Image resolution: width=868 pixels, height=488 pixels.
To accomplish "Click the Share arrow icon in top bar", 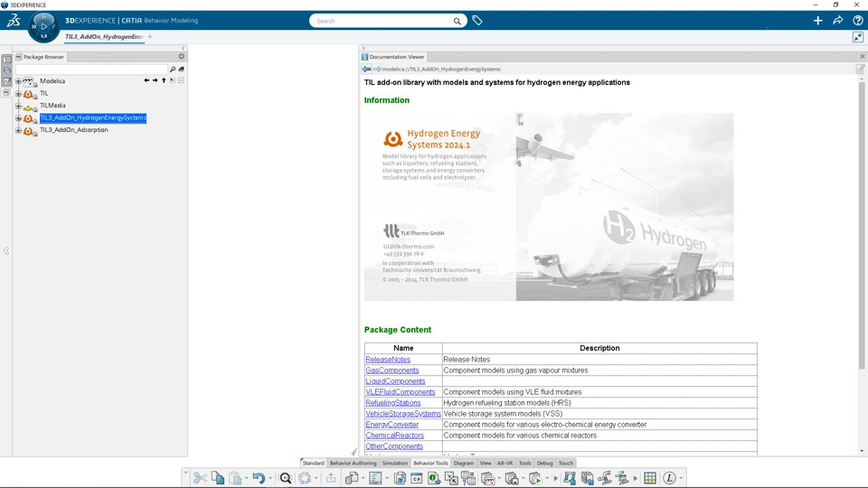I will click(x=837, y=21).
